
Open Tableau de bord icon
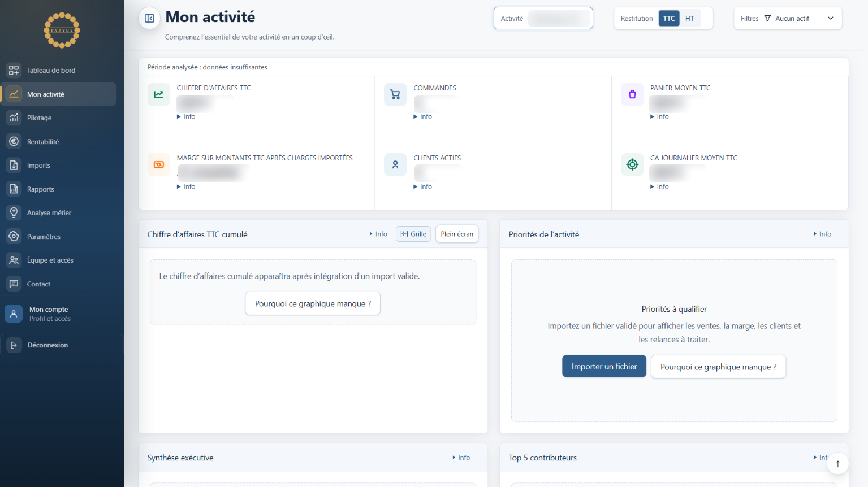click(x=14, y=70)
